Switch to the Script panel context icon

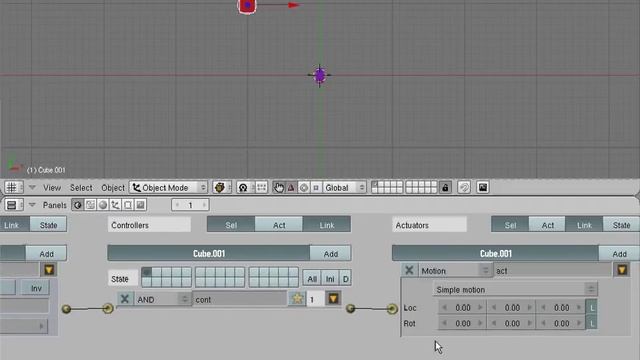(x=90, y=205)
